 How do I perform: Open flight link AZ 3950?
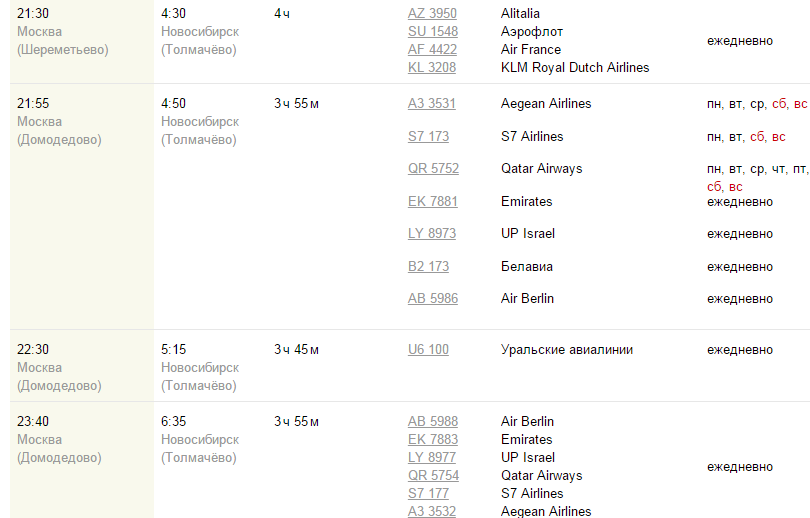pos(432,14)
